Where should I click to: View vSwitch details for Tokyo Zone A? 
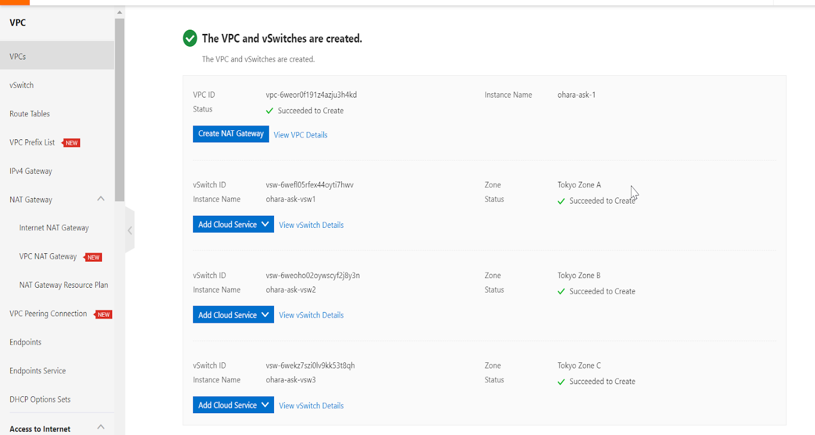311,225
